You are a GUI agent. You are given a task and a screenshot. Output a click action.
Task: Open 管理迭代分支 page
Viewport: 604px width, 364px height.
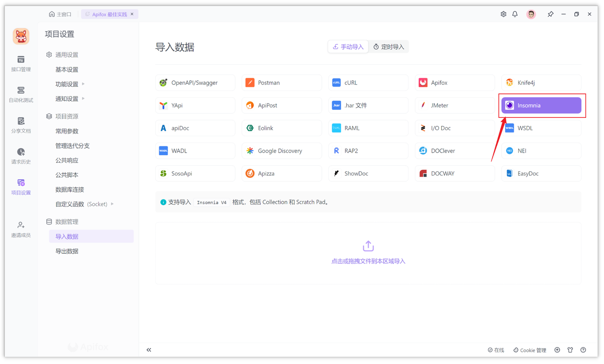point(73,146)
